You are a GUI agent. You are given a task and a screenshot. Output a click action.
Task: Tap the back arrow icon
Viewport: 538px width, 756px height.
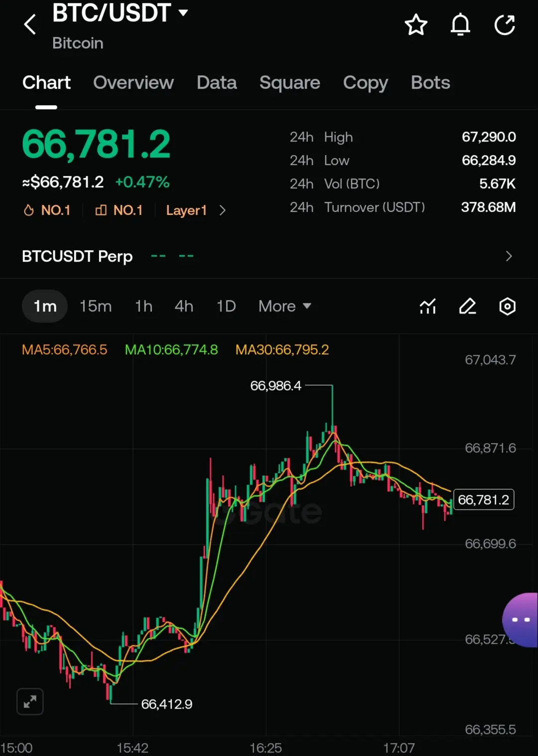pyautogui.click(x=30, y=24)
